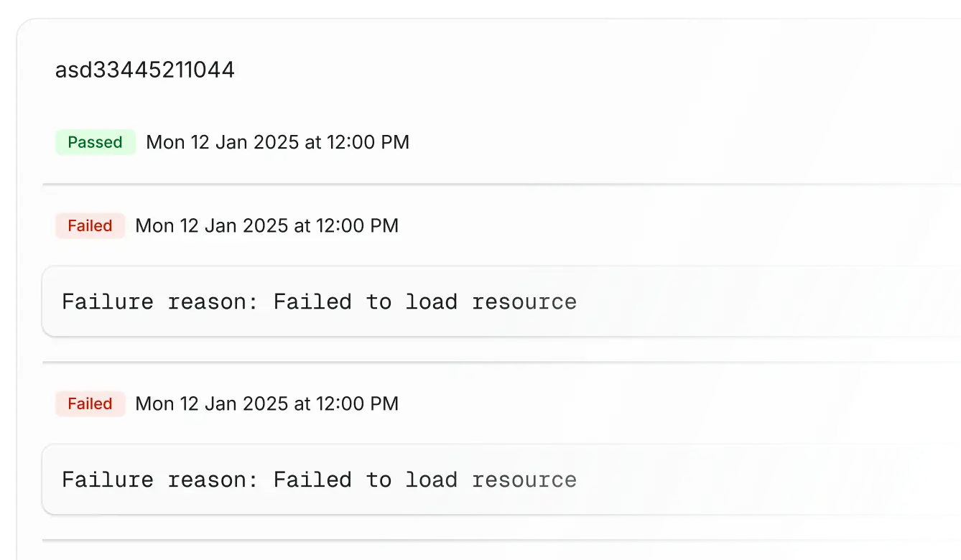Click "Failure reason:" label in second box
961x560 pixels.
point(159,480)
